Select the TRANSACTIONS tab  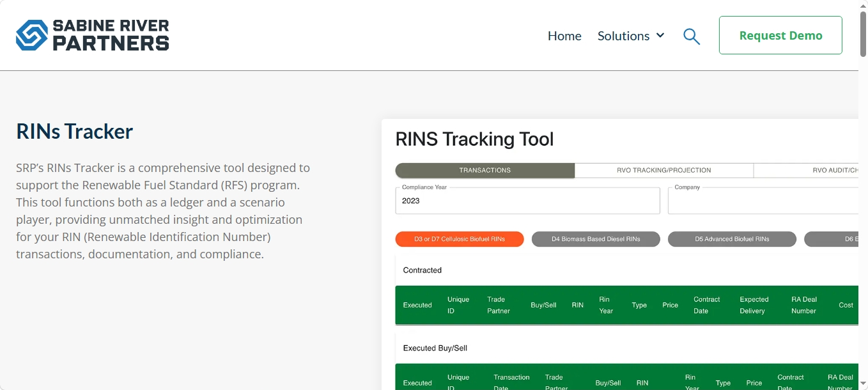485,170
